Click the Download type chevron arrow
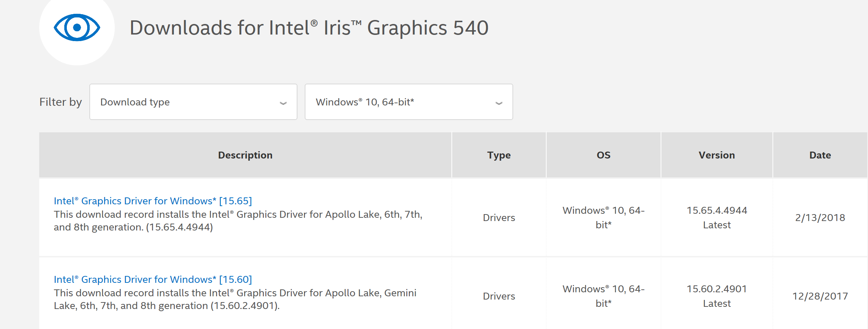This screenshot has width=868, height=329. [283, 103]
